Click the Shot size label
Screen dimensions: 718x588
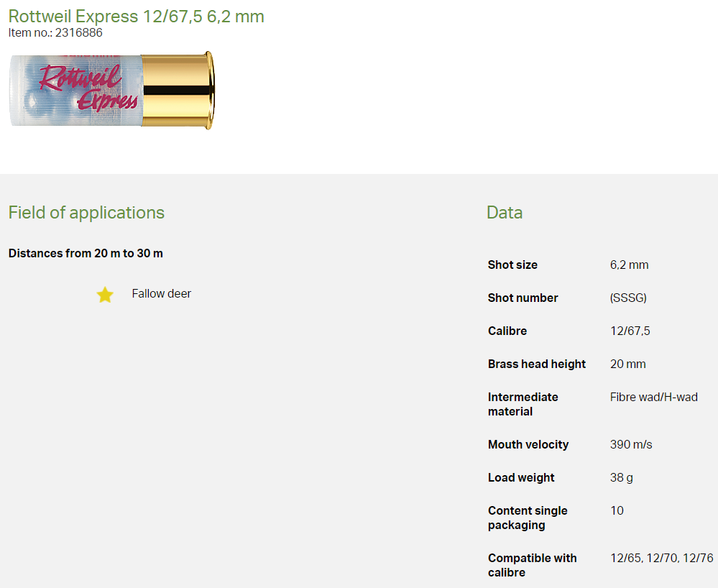pos(512,265)
